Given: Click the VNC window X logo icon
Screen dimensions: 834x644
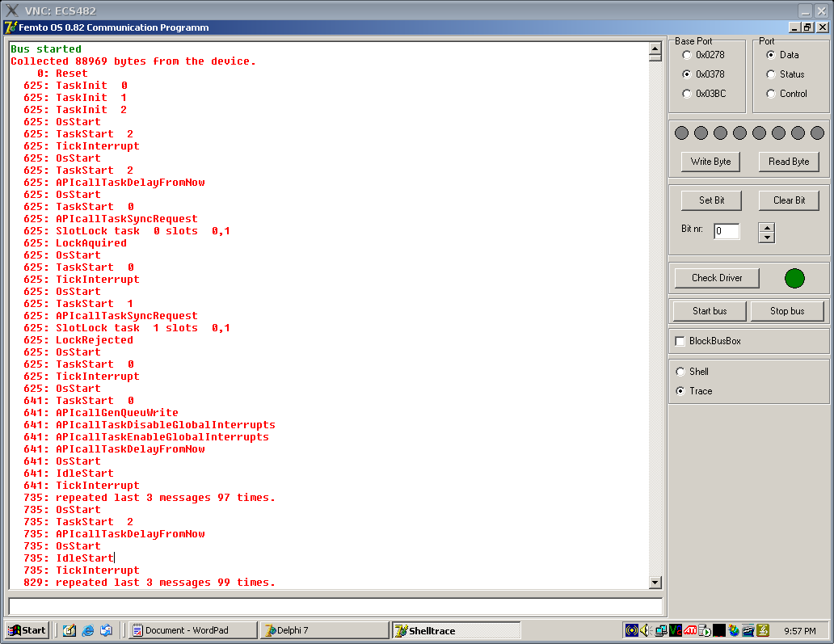Looking at the screenshot, I should pos(11,11).
